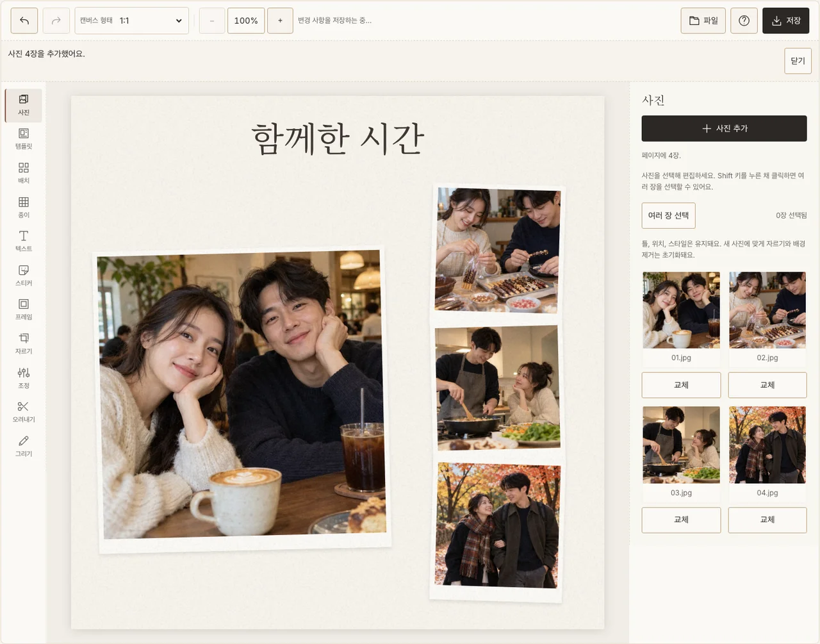
Task: Select the 02.jpg thumbnail in the photo panel
Action: point(767,310)
